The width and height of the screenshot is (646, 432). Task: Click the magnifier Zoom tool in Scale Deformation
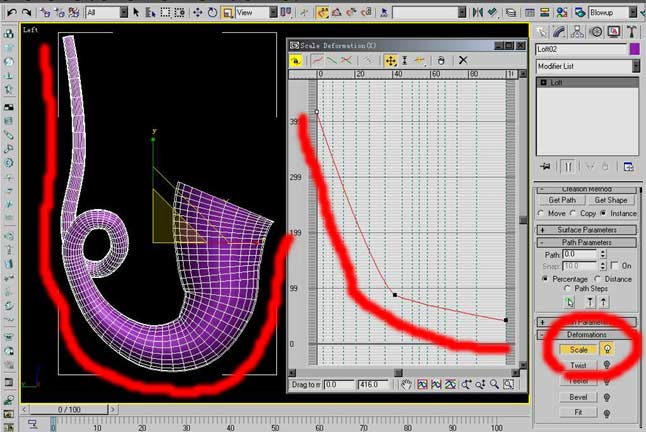[x=494, y=385]
